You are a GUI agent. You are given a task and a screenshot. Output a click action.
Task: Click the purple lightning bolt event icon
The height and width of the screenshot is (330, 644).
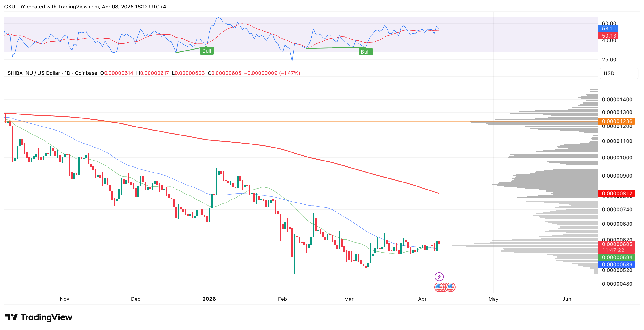[x=439, y=277]
